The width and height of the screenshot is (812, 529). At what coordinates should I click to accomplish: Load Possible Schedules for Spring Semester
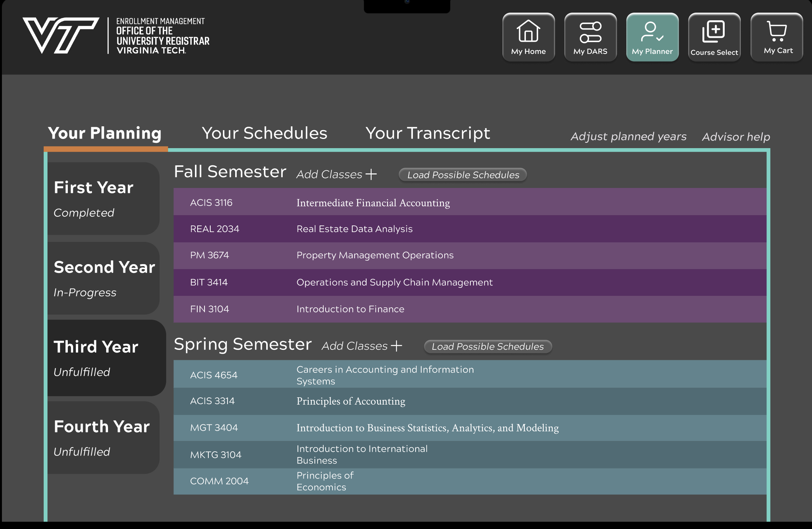[488, 346]
